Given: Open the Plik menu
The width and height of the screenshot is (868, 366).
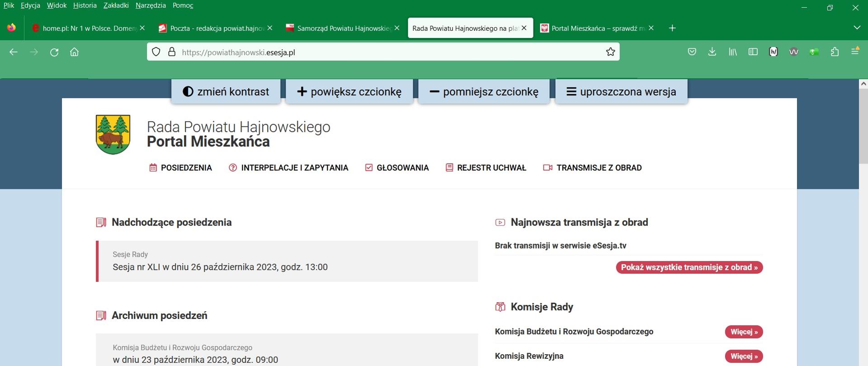Looking at the screenshot, I should coord(9,5).
